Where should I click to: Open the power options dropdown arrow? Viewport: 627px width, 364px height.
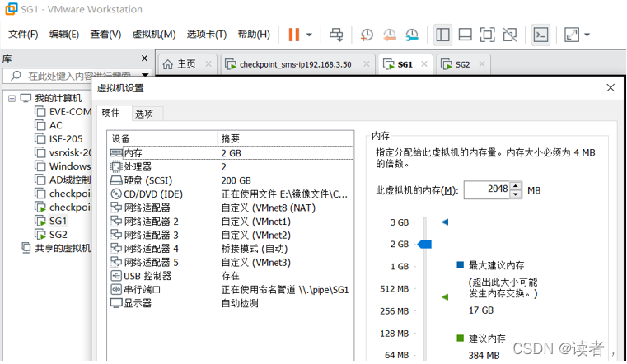pos(309,35)
